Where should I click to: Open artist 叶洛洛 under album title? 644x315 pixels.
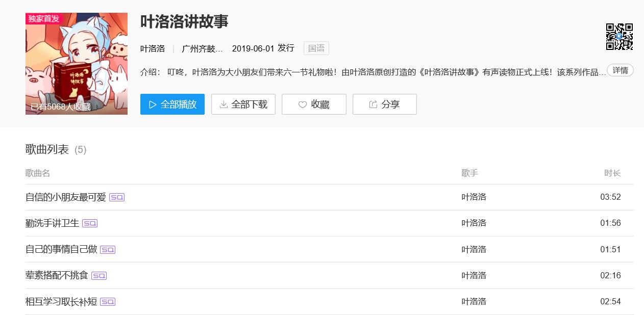click(153, 48)
